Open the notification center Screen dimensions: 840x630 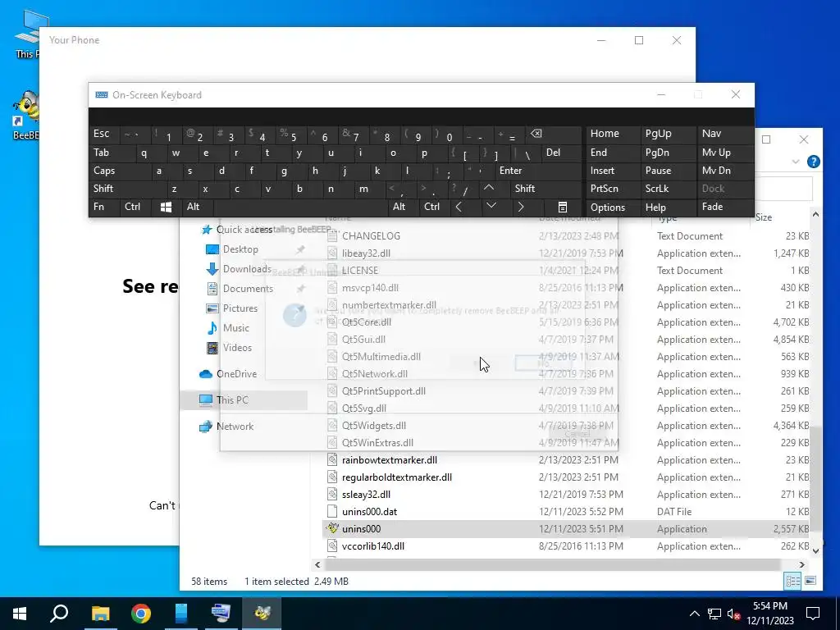click(x=813, y=614)
